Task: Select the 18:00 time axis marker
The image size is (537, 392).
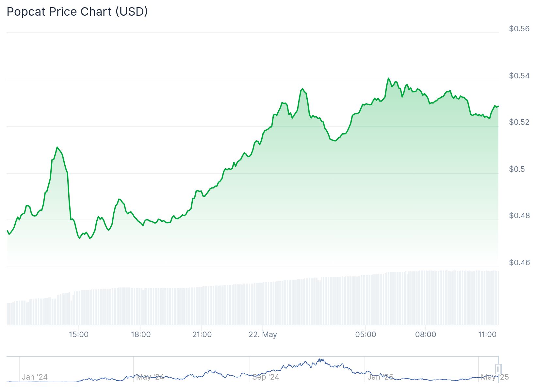Action: point(141,335)
